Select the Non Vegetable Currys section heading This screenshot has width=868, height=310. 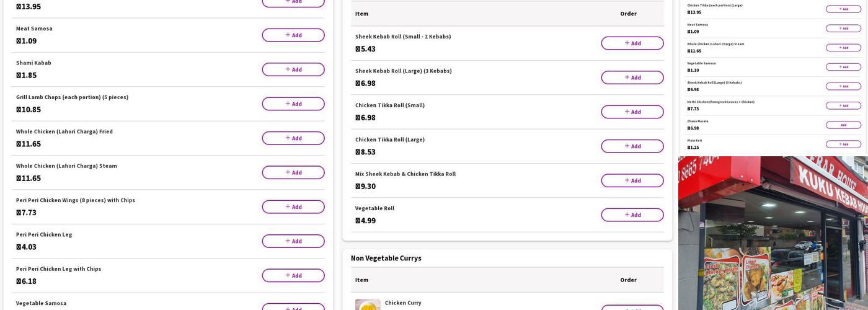[386, 259]
